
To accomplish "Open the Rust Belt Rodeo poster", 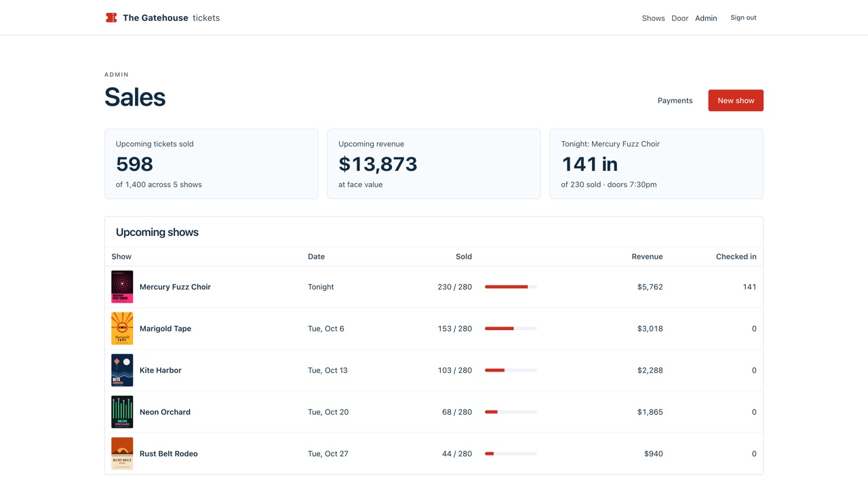I will [x=122, y=453].
